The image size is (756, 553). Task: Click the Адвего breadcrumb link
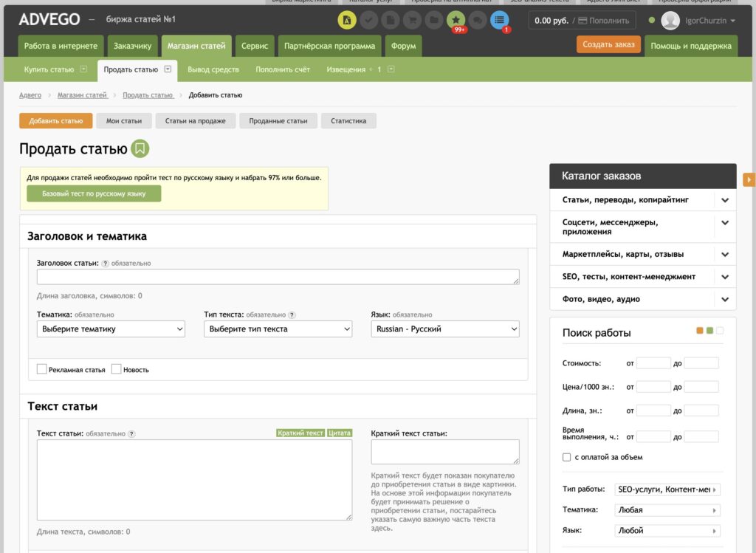tap(30, 95)
